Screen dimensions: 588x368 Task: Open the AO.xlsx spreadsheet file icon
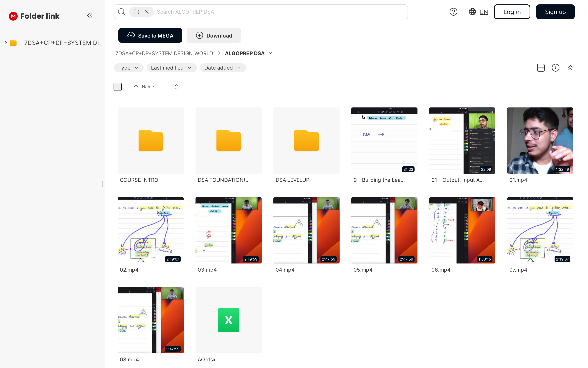tap(228, 320)
